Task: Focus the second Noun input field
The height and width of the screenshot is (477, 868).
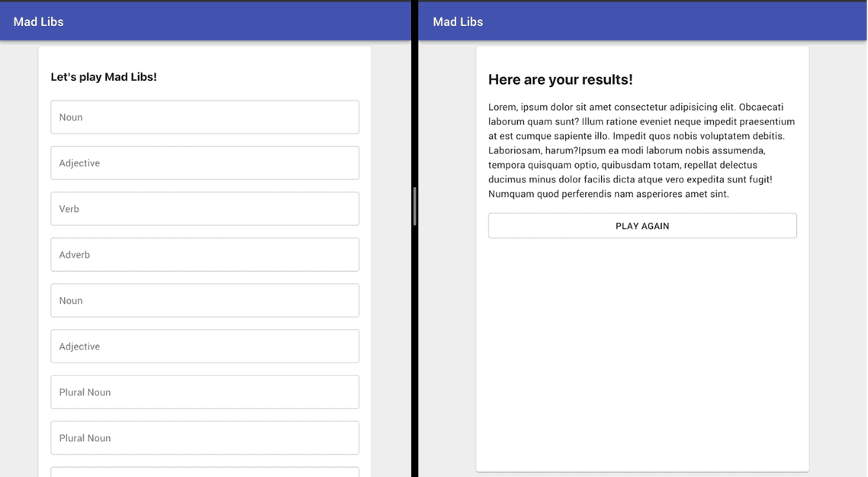Action: 204,301
